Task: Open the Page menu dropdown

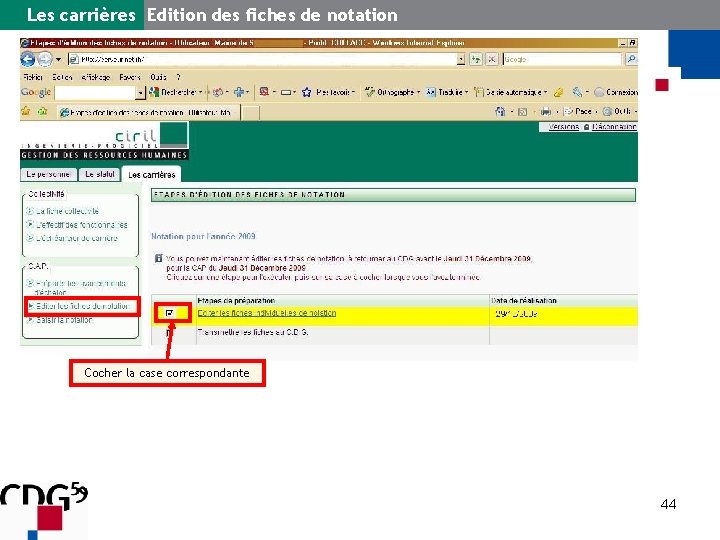Action: click(x=580, y=112)
